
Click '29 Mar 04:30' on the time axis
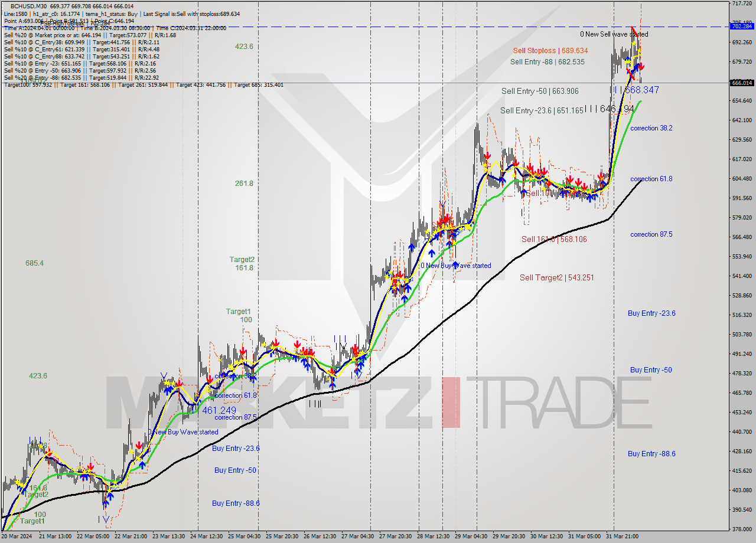[x=470, y=537]
